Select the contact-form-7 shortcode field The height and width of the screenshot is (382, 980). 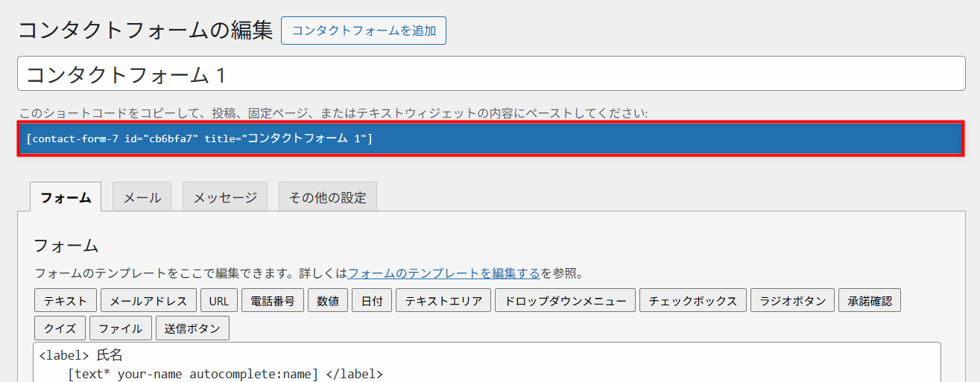491,139
